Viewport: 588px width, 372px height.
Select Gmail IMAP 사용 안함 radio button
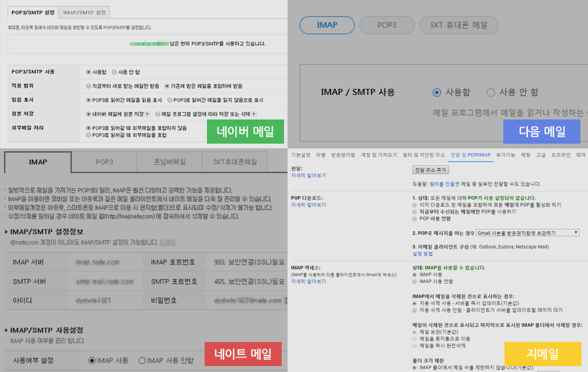pos(415,281)
